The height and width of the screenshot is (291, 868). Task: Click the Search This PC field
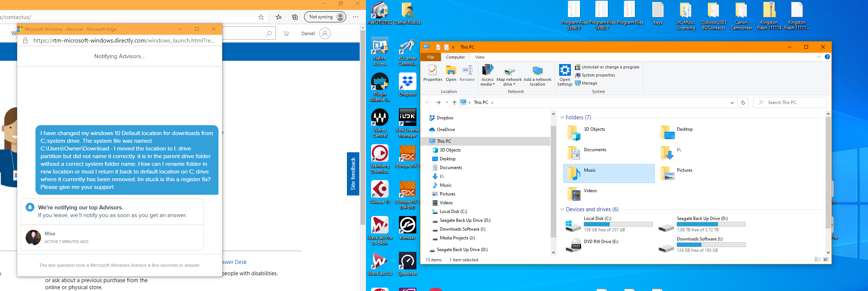790,102
